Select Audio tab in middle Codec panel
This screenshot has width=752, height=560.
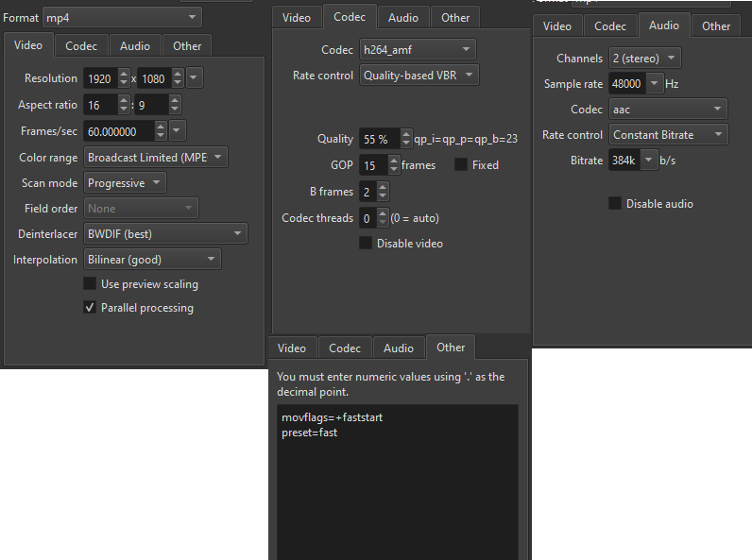[x=403, y=18]
